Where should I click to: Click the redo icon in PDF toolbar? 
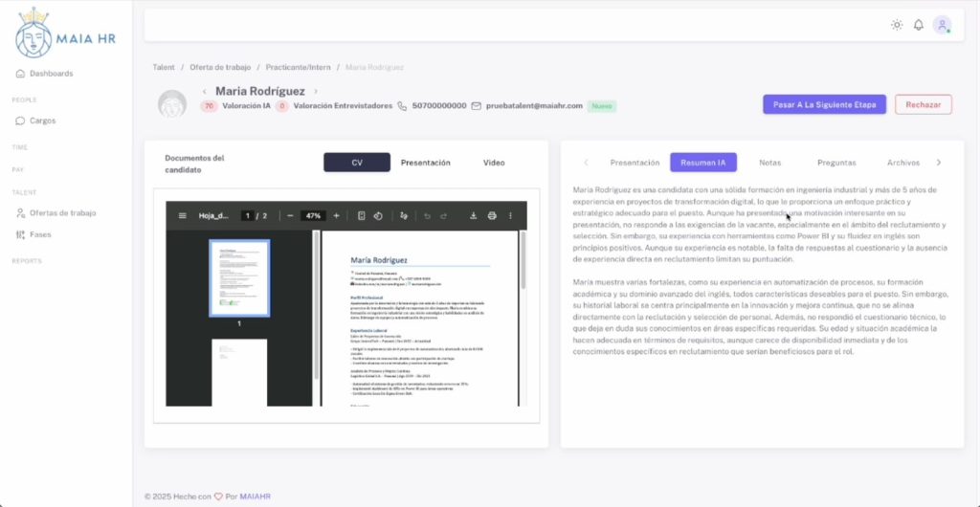pos(444,216)
